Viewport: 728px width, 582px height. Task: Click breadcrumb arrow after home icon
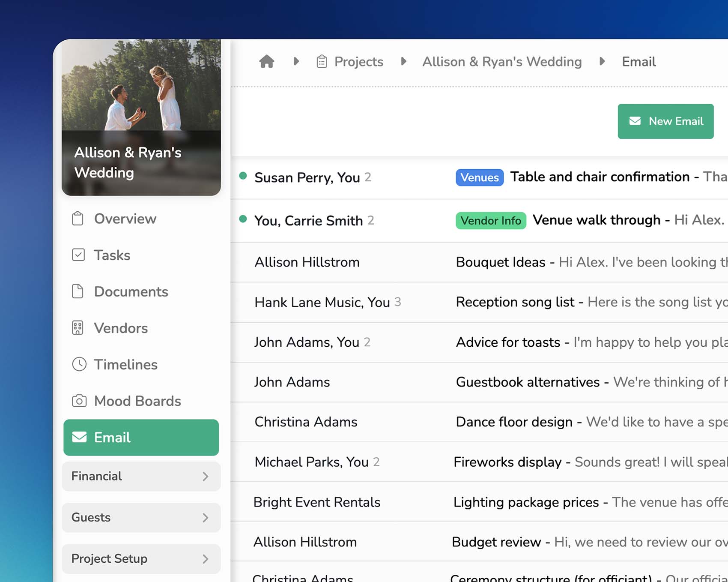point(296,61)
